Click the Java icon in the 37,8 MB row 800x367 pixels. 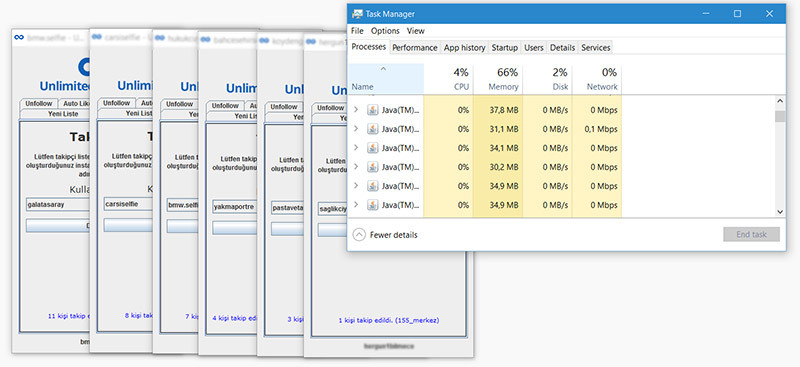tap(373, 110)
